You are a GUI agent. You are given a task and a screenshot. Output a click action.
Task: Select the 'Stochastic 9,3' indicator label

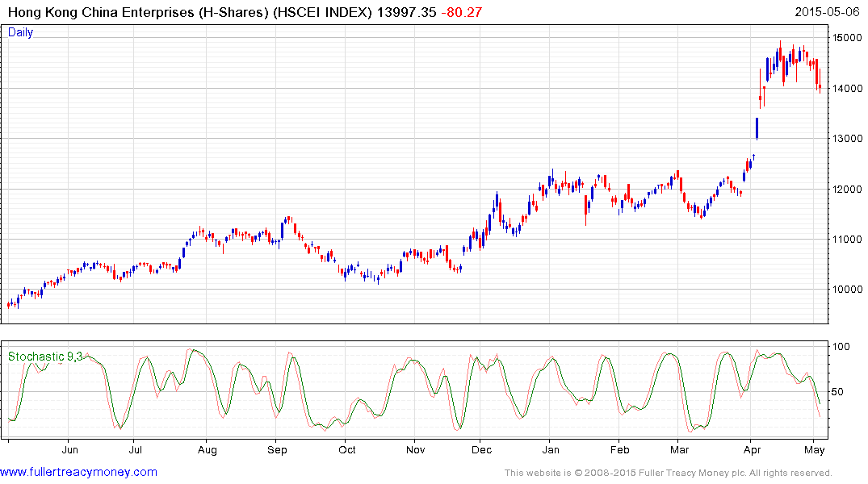click(x=44, y=357)
